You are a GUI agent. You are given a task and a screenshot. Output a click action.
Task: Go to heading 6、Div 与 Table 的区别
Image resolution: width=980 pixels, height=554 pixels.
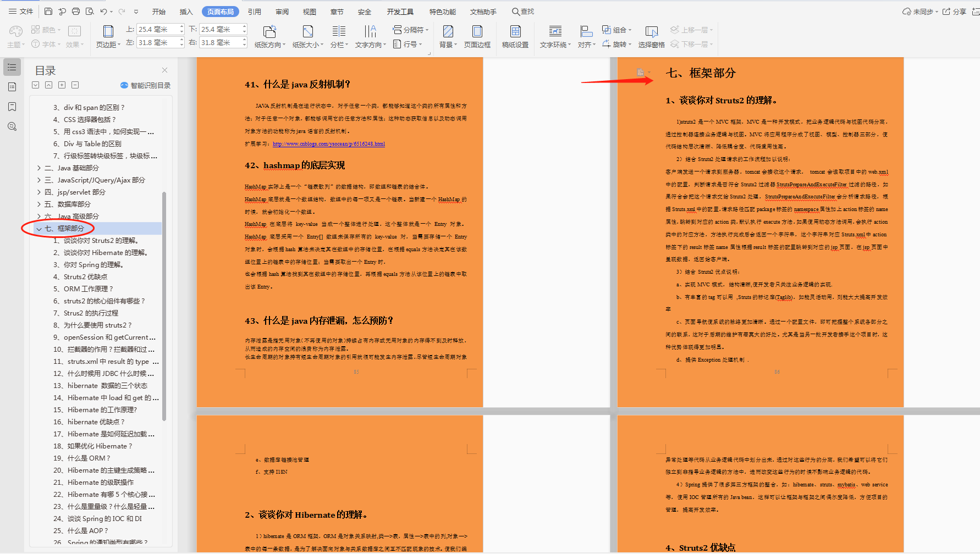pos(87,144)
